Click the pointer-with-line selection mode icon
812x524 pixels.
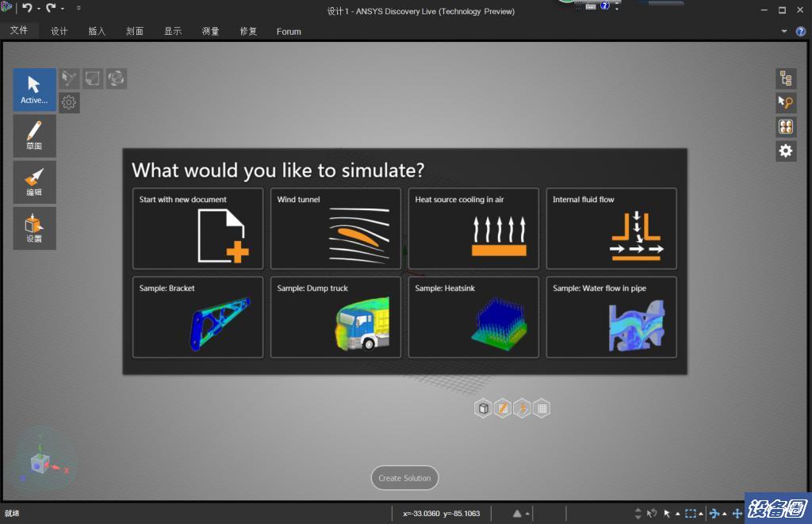tap(69, 78)
